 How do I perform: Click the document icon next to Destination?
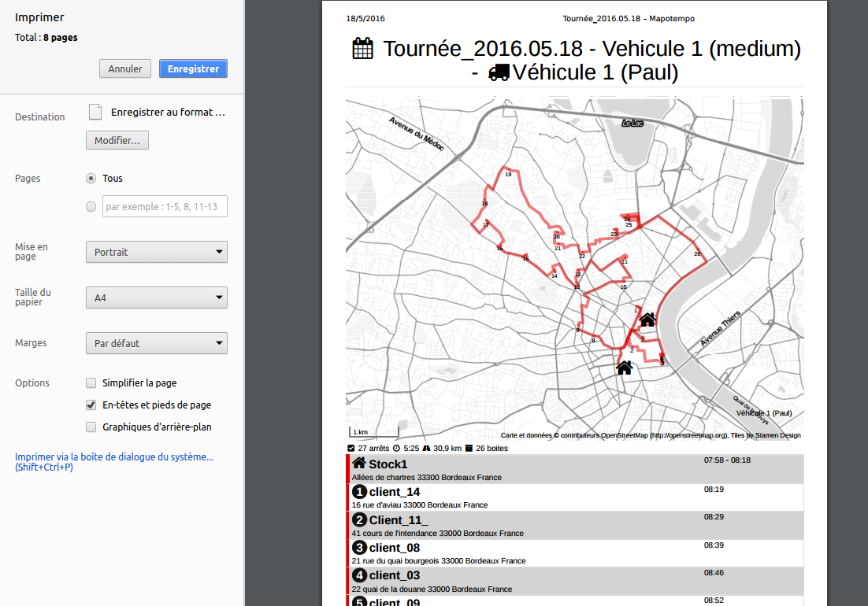pos(95,112)
